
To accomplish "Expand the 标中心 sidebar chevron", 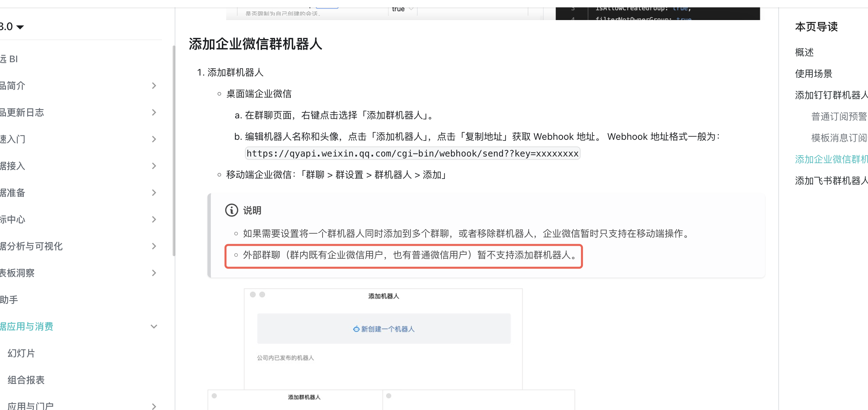I will [x=154, y=219].
